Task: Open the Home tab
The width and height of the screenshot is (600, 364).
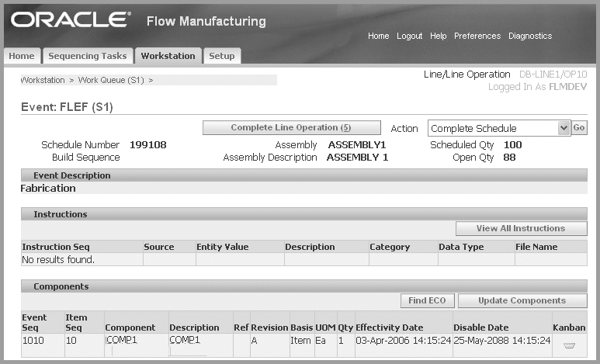Action: 22,56
